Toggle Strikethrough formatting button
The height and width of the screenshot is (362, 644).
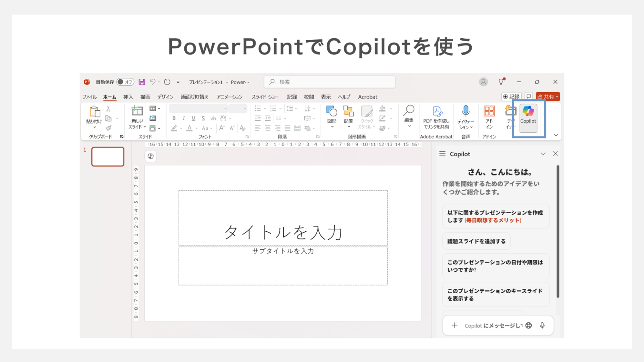click(x=213, y=118)
